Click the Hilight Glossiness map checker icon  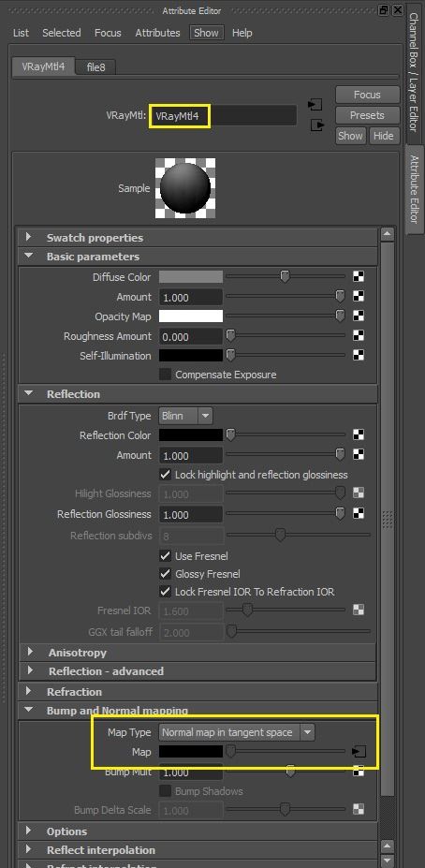coord(359,493)
